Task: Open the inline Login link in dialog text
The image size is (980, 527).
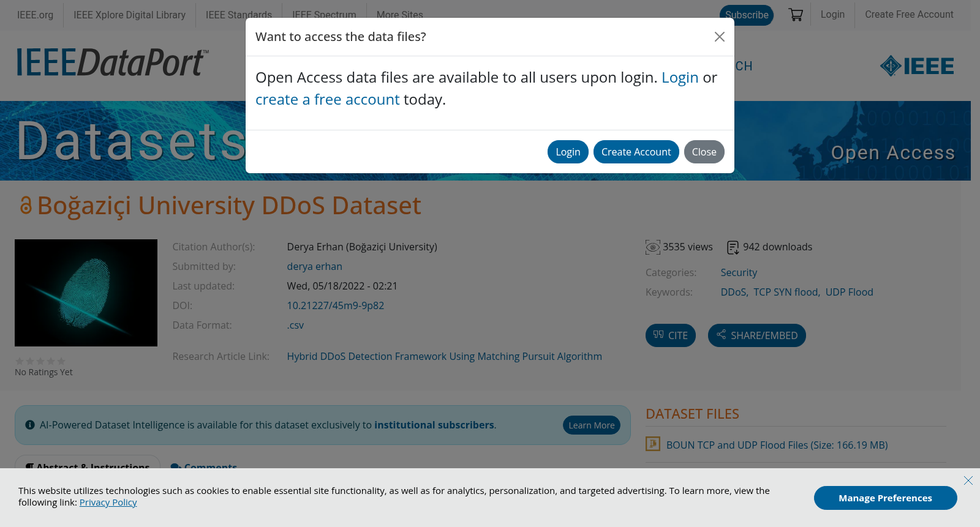Action: click(680, 78)
